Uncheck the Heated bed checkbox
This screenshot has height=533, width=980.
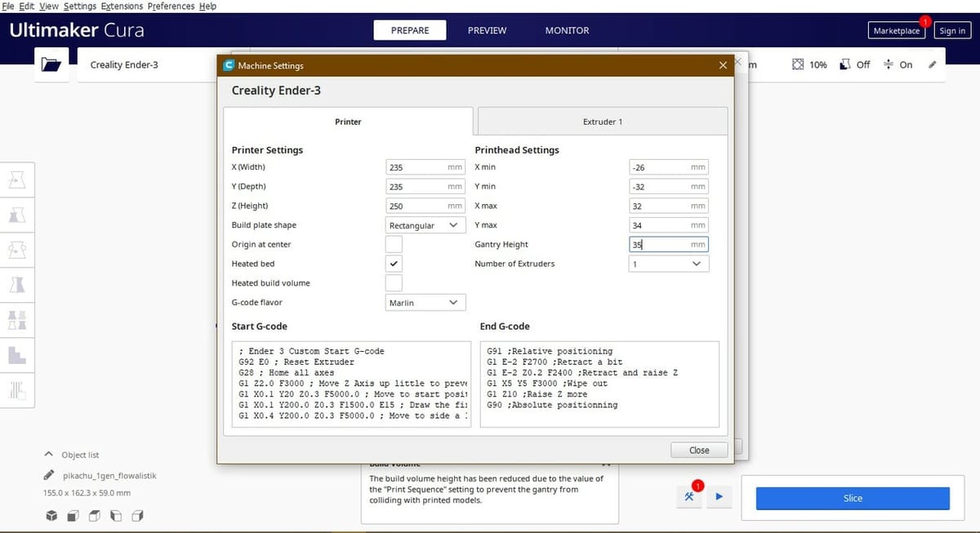coord(394,264)
